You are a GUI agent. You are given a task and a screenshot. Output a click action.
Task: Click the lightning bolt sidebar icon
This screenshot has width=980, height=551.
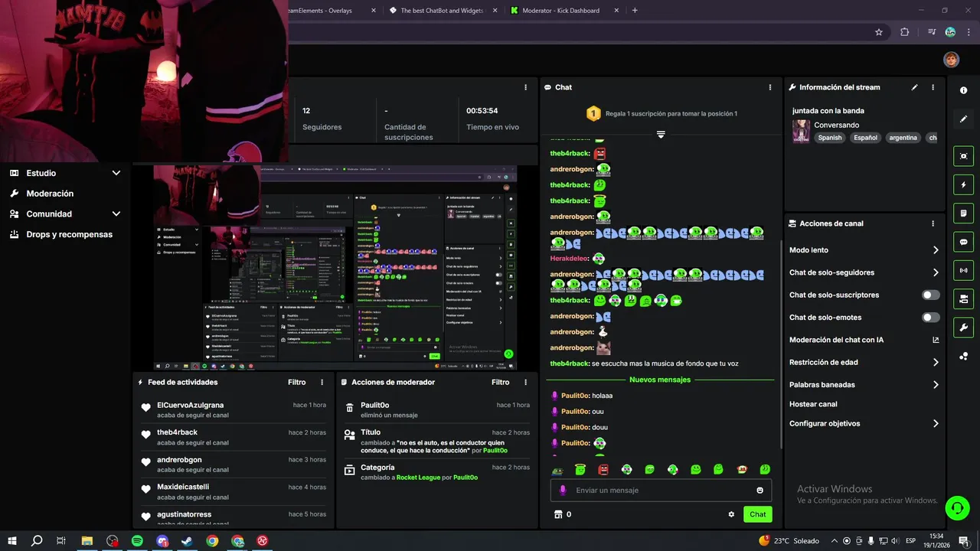tap(963, 184)
